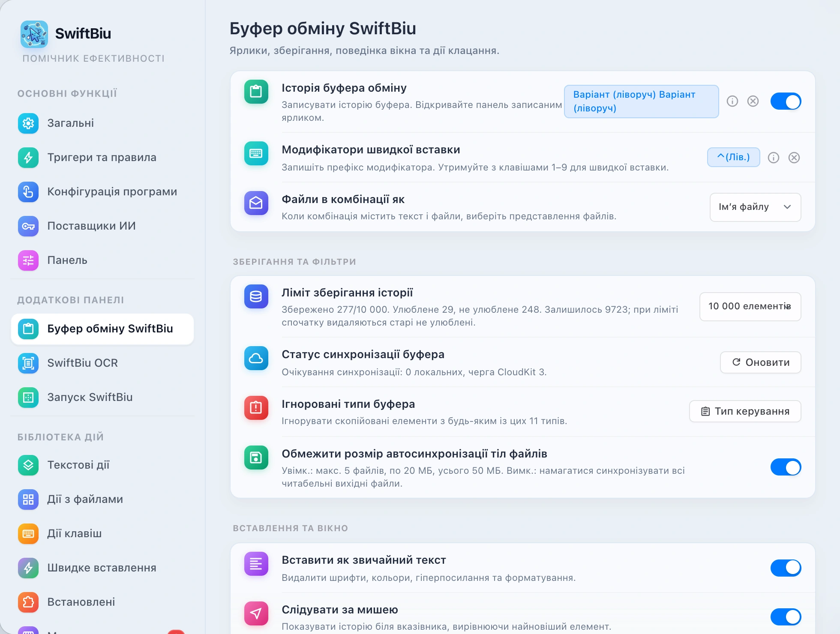840x634 pixels.
Task: Clear the Історія буфера обміну shortcut with X icon
Action: (x=753, y=102)
